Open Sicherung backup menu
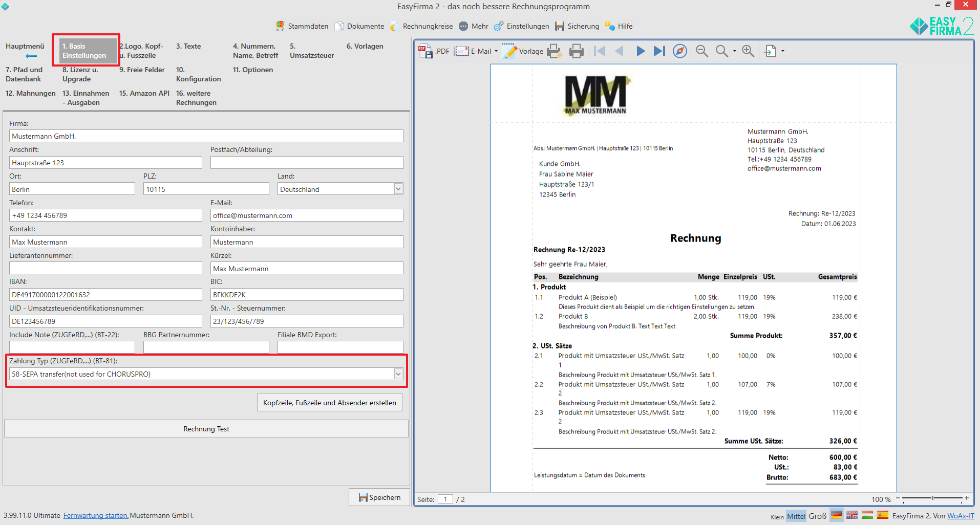 (577, 26)
